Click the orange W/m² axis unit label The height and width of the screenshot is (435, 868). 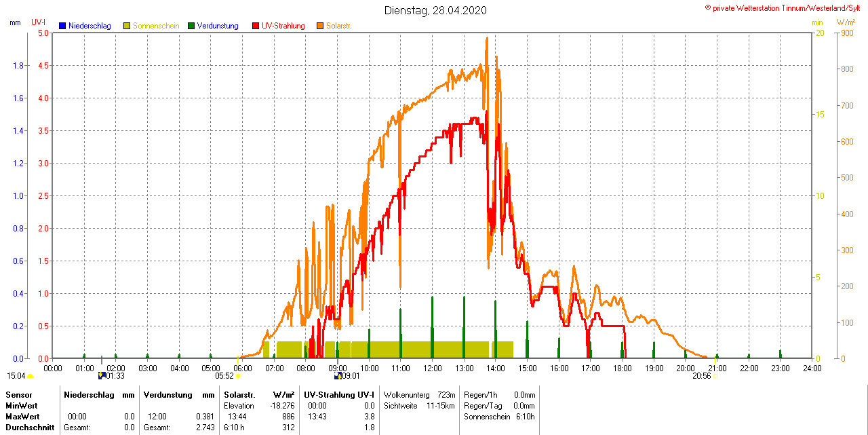(846, 22)
